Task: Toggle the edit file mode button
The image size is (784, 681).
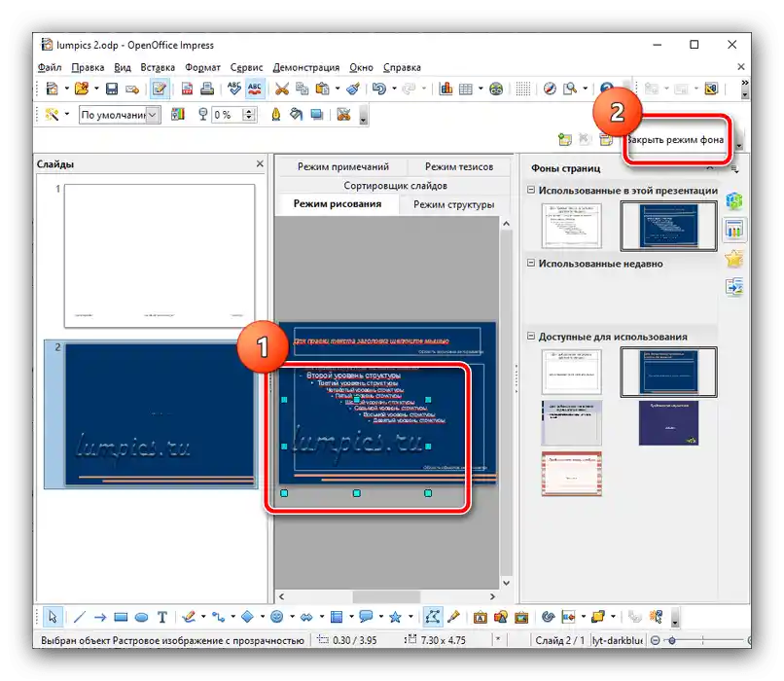Action: [x=160, y=89]
